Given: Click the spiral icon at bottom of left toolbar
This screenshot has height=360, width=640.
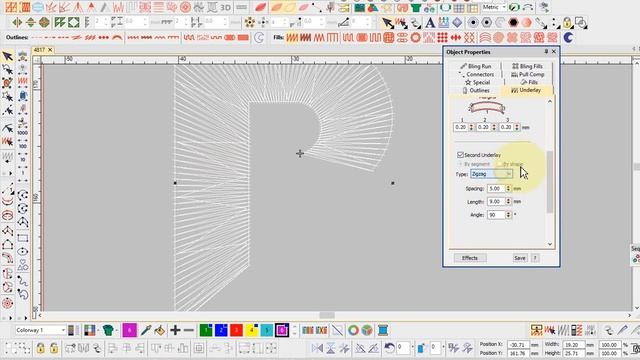Looking at the screenshot, I should (x=7, y=303).
